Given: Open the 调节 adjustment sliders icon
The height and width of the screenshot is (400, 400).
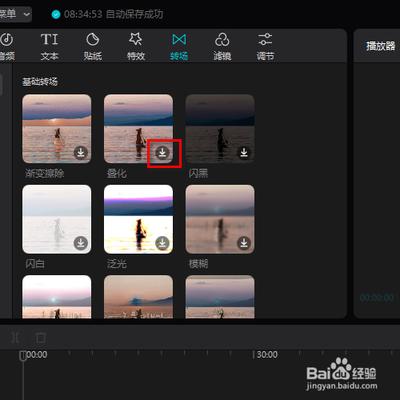Looking at the screenshot, I should (265, 40).
